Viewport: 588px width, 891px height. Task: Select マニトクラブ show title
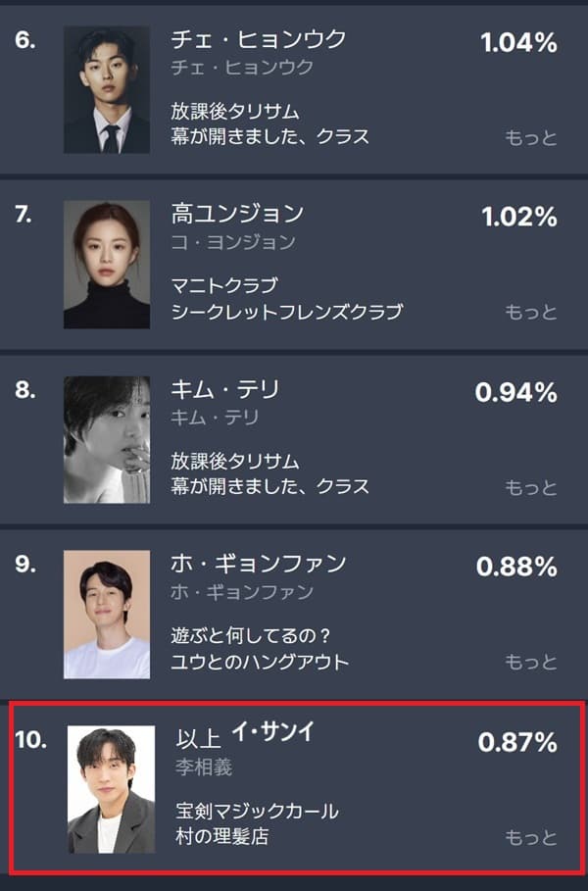(224, 286)
